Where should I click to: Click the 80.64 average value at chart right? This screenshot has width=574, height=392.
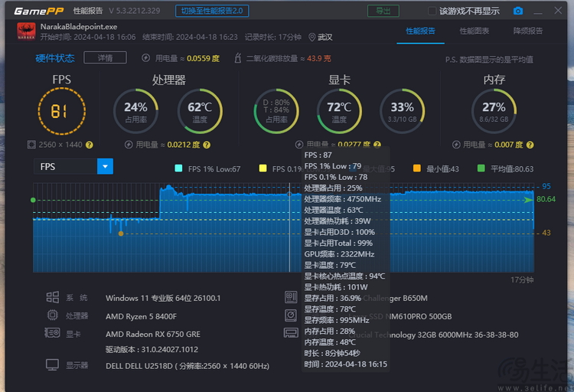pyautogui.click(x=546, y=199)
